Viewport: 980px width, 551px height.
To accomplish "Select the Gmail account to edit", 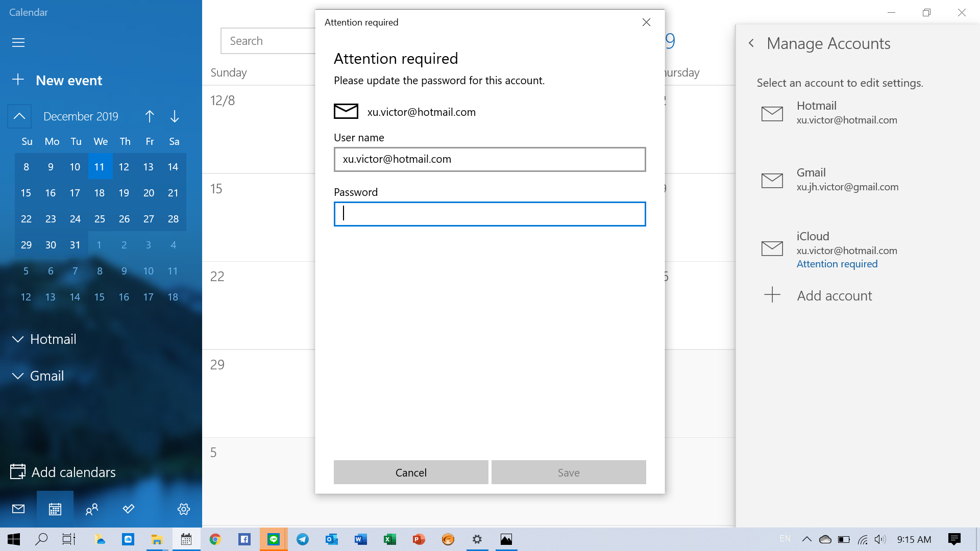I will pyautogui.click(x=857, y=180).
